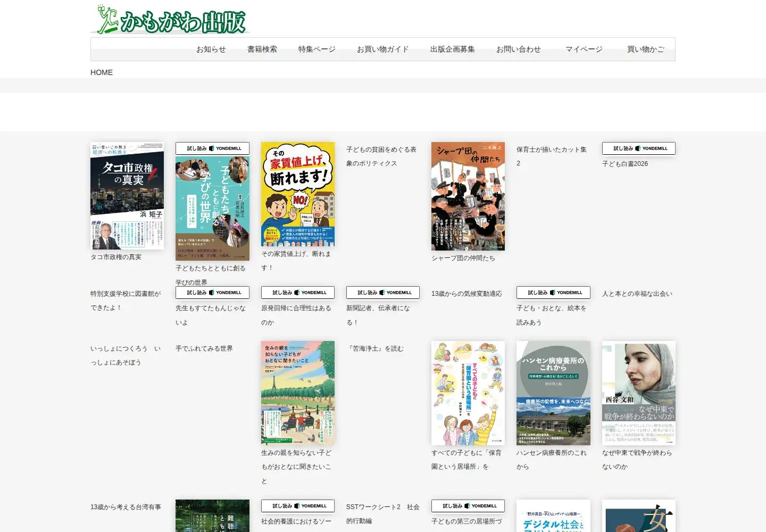This screenshot has height=532, width=766.
Task: Open なぜ中東で戦争が終わらないのか title link
Action: 637,460
